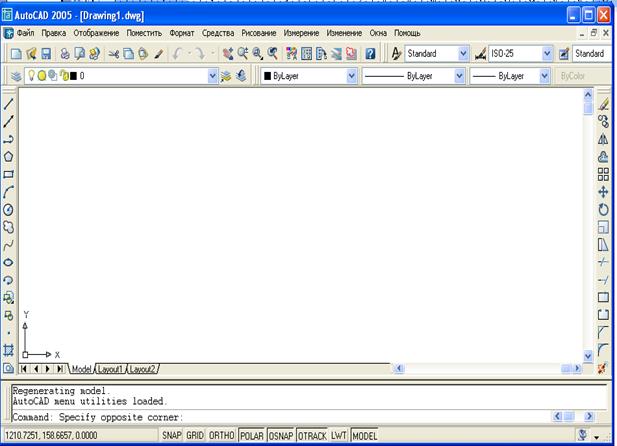Select the Copy Object modify tool

(603, 121)
